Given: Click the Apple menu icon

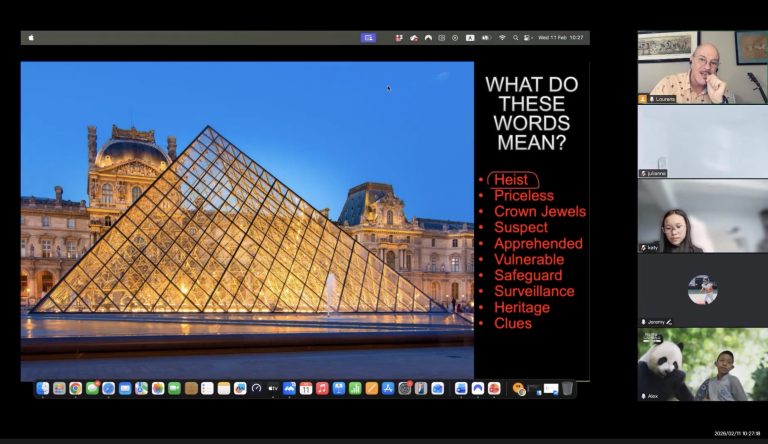Looking at the screenshot, I should click(31, 38).
